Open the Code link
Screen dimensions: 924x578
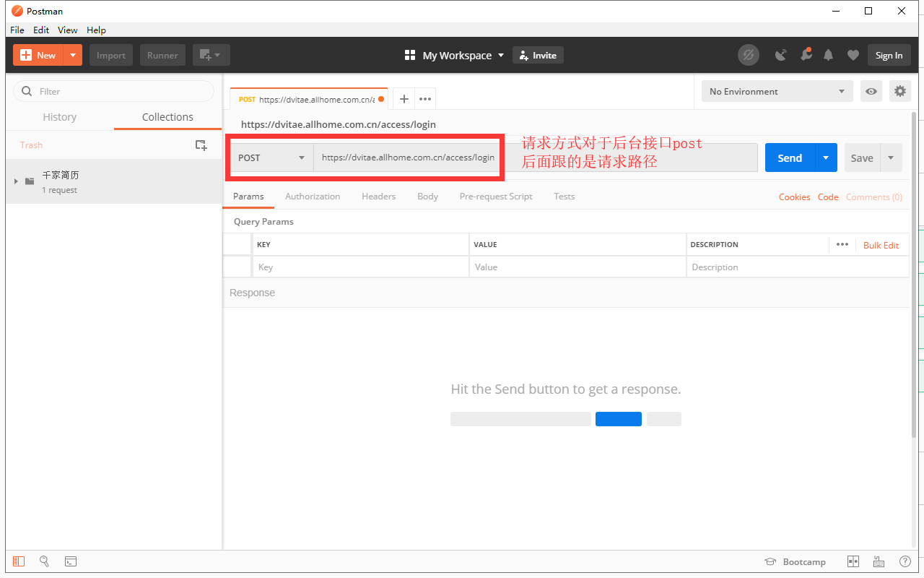coord(828,197)
